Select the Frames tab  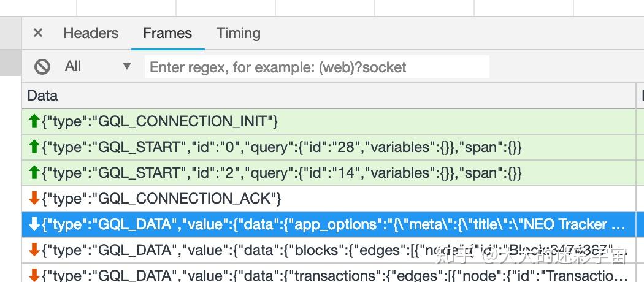(167, 33)
